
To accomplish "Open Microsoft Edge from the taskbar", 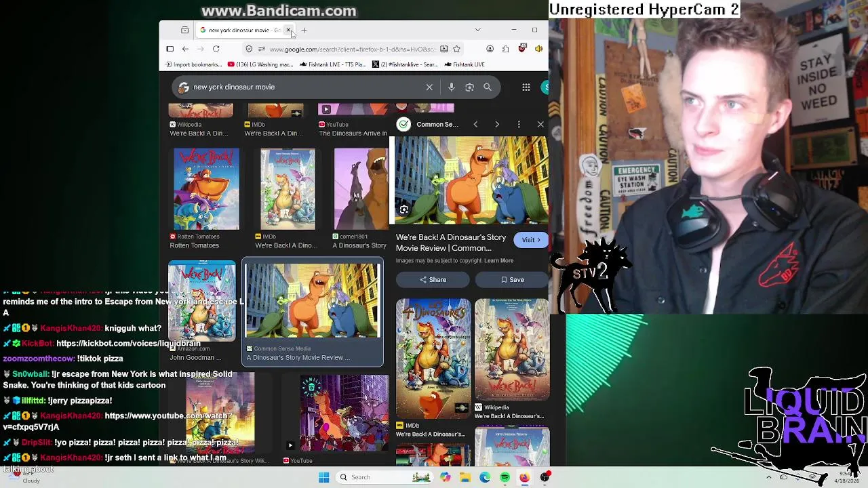I will (x=485, y=477).
